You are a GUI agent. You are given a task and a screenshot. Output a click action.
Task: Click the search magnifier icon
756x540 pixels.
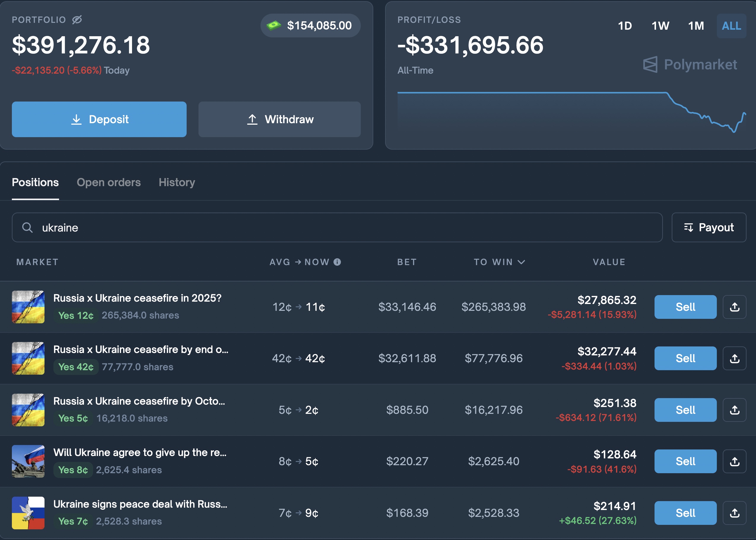point(28,227)
